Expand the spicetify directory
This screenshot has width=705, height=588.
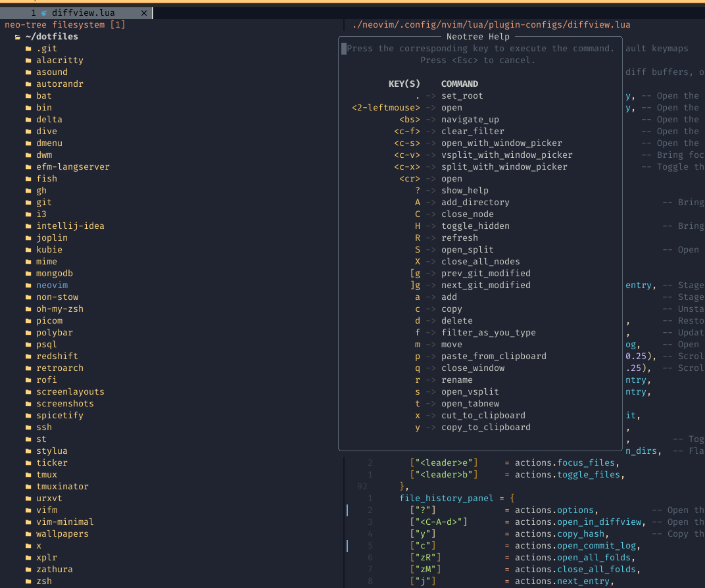[60, 416]
